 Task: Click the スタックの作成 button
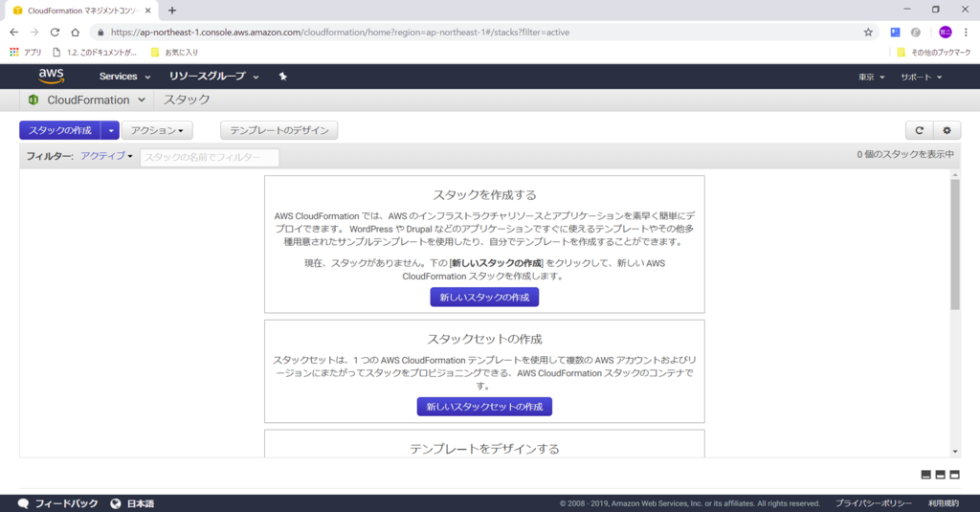pyautogui.click(x=60, y=130)
